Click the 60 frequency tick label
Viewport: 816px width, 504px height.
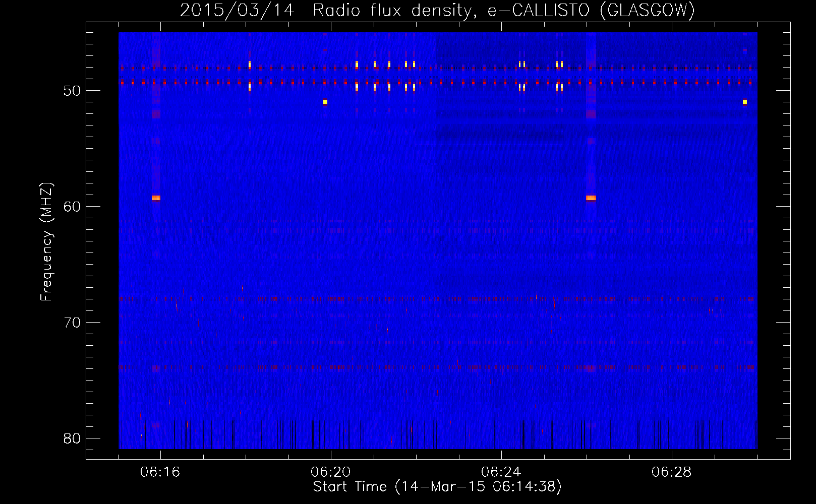72,207
